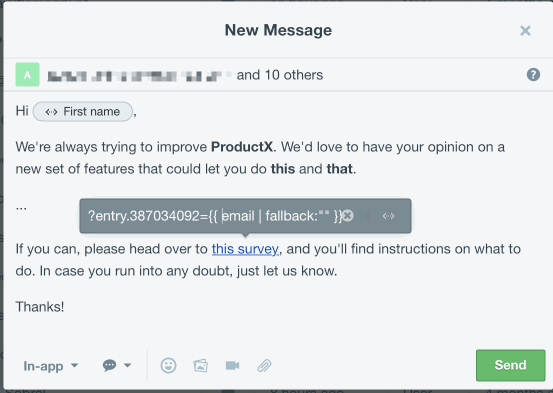The image size is (553, 393).
Task: Select the green recipient avatar A
Action: pos(28,75)
